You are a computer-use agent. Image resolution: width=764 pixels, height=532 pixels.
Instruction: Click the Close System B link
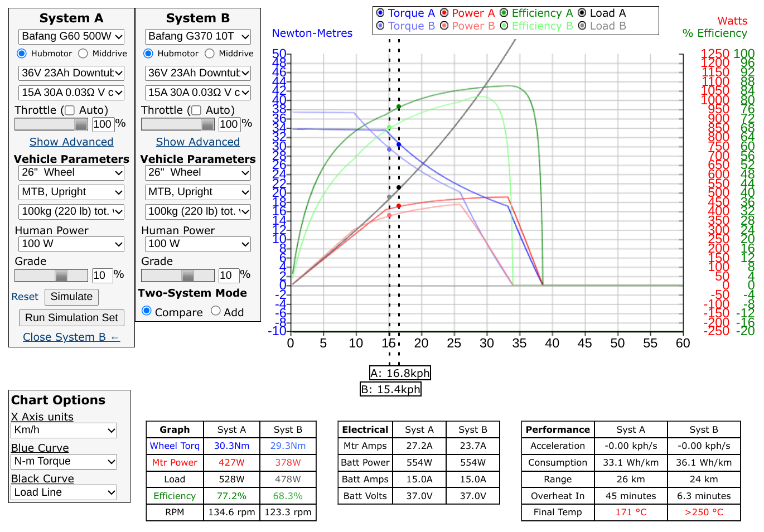coord(71,337)
